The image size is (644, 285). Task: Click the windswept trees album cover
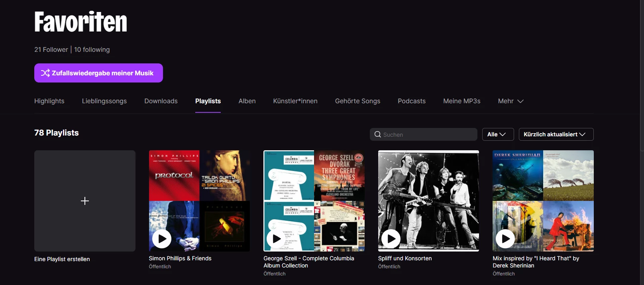coord(569,175)
